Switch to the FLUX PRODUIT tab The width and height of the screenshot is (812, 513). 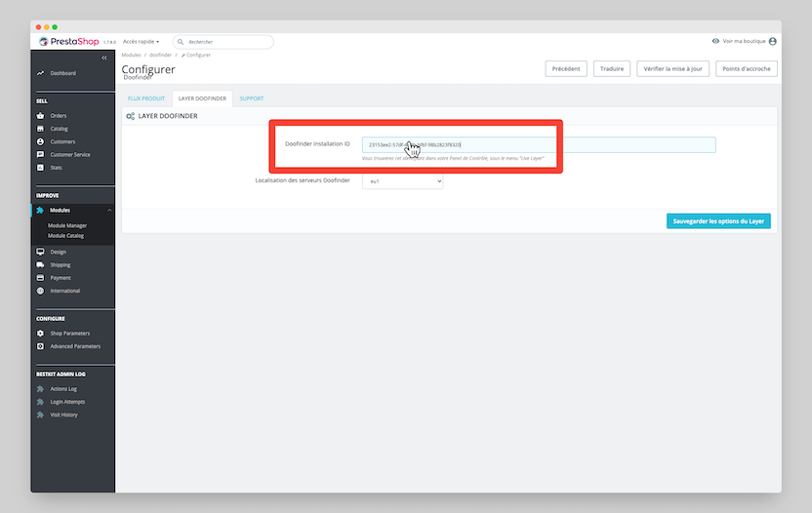[146, 99]
